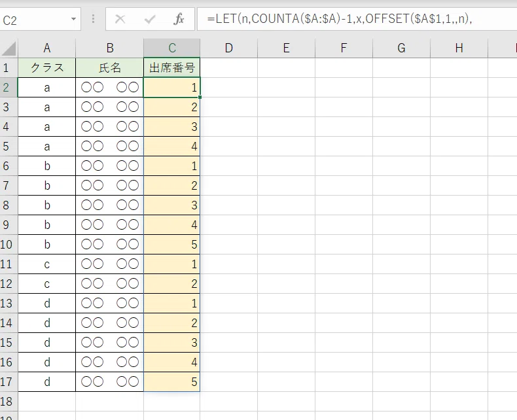Click the formula bar resize dots handle

tap(94, 19)
